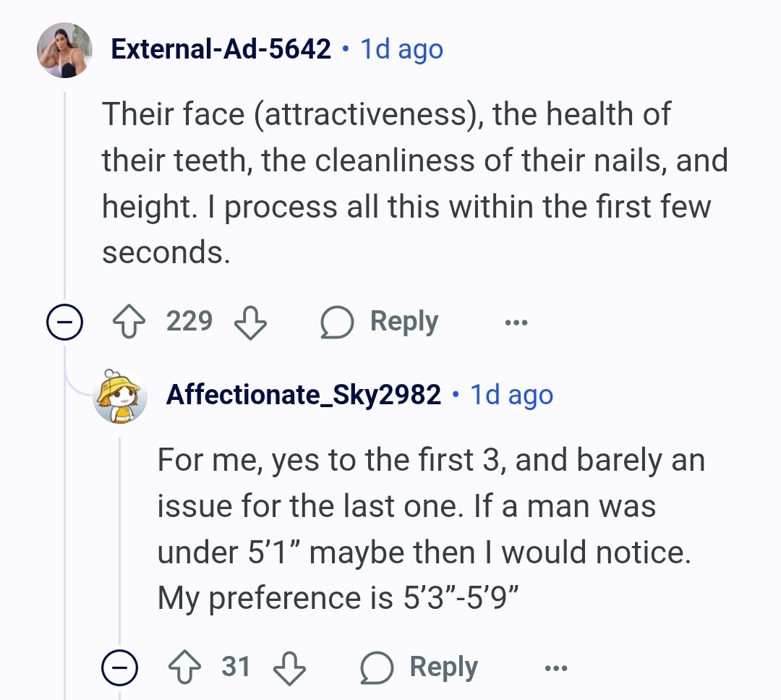Open External-Ad-5642's user profile
Viewport: 781px width, 700px height.
point(221,49)
